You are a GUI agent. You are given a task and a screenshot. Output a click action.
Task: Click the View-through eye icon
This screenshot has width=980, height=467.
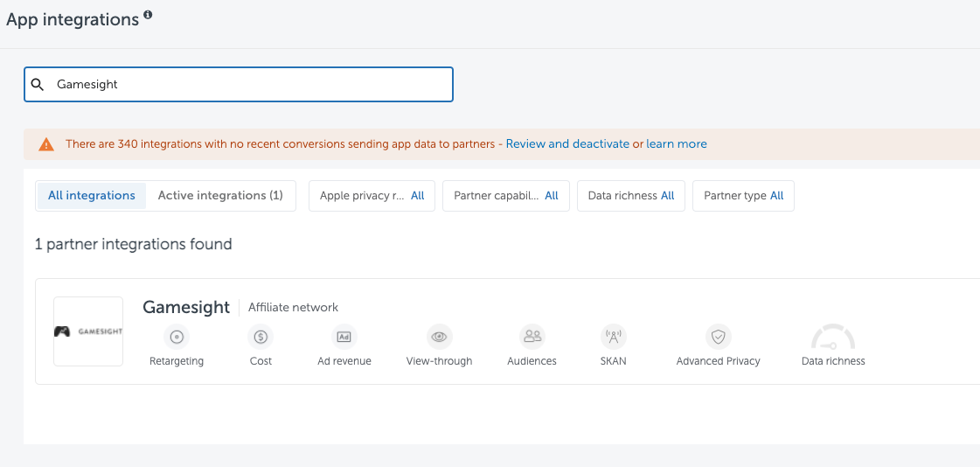[439, 337]
